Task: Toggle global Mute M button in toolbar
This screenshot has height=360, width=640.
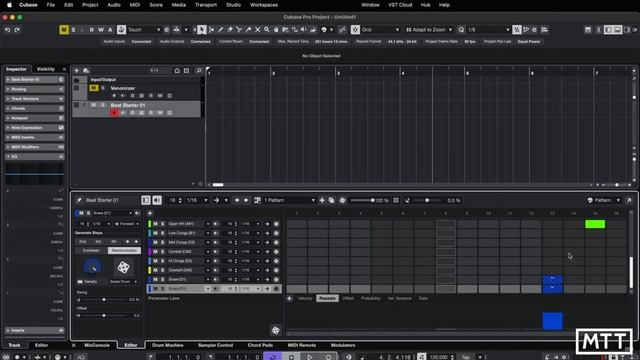Action: pyautogui.click(x=64, y=30)
